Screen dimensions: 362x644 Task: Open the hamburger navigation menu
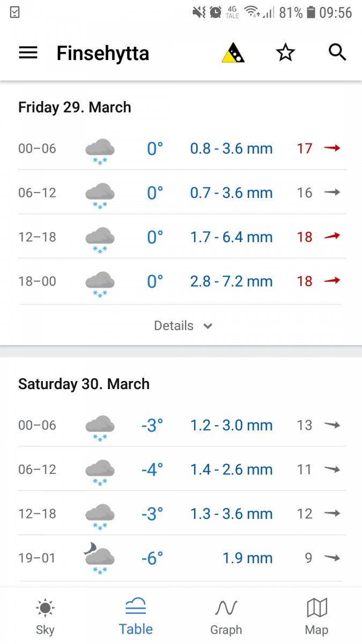point(28,53)
